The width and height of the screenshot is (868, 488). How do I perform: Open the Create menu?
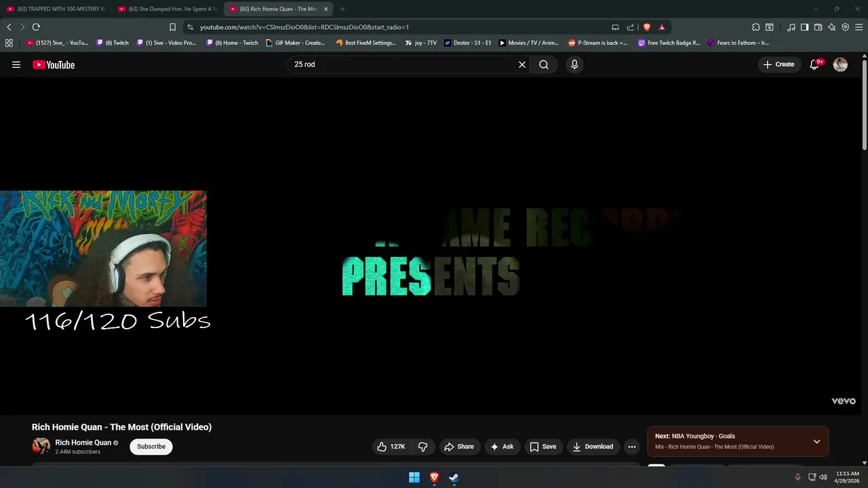(x=778, y=64)
